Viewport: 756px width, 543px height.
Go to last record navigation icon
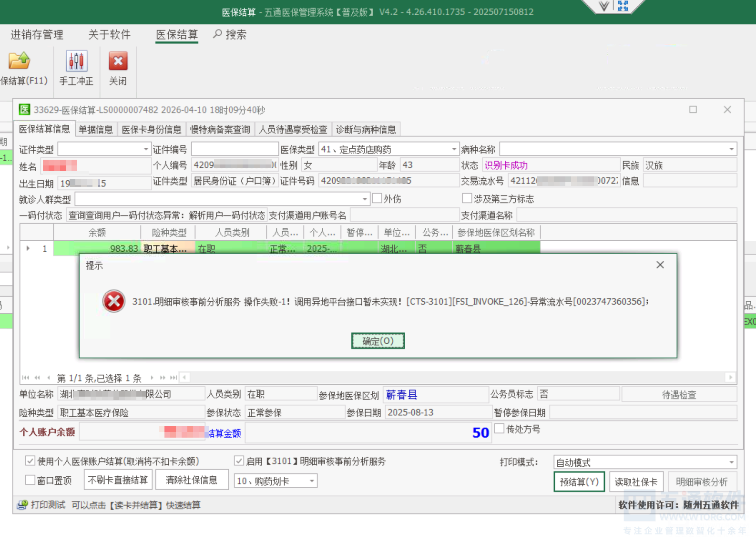click(x=174, y=378)
